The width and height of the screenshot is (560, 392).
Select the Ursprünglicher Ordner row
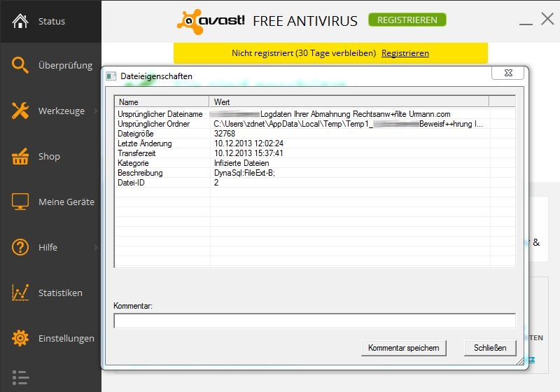[314, 124]
